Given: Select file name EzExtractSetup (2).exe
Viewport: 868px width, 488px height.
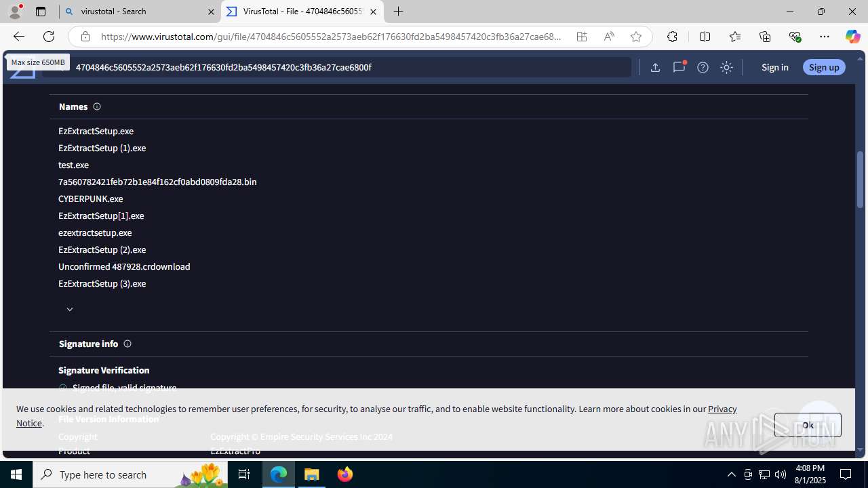Looking at the screenshot, I should 102,249.
